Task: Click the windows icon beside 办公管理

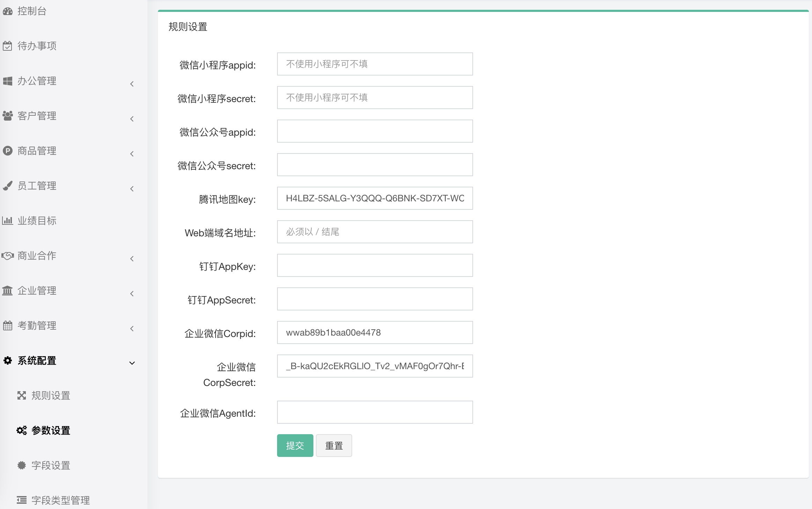Action: 7,81
